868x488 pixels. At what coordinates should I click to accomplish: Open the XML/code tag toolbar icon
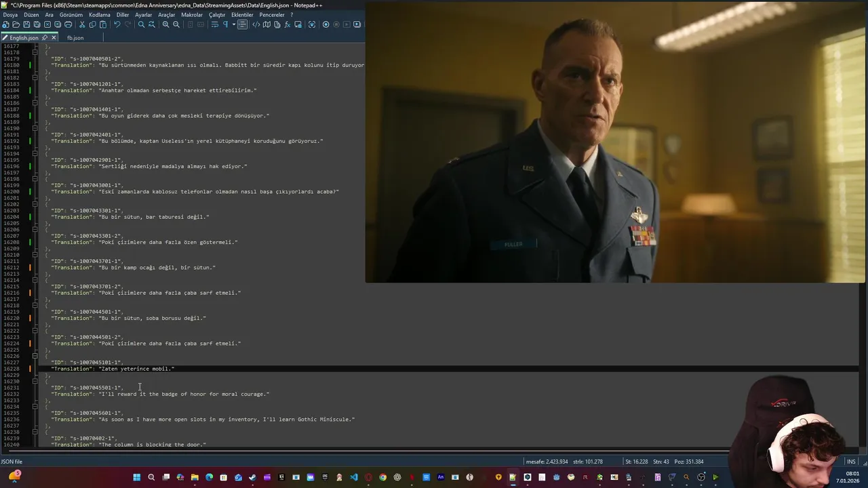pyautogui.click(x=256, y=24)
